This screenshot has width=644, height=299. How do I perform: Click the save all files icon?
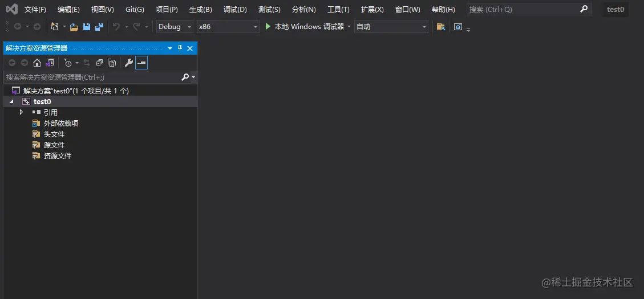click(99, 27)
